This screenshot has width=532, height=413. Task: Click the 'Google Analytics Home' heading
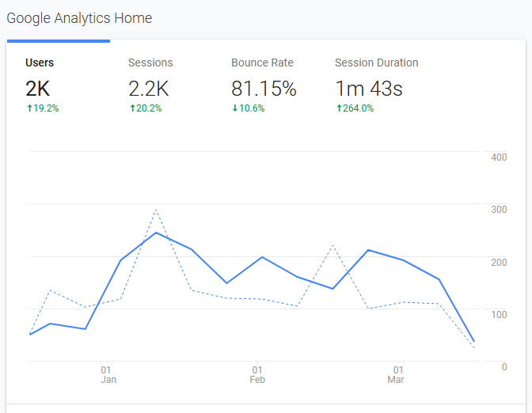[79, 18]
